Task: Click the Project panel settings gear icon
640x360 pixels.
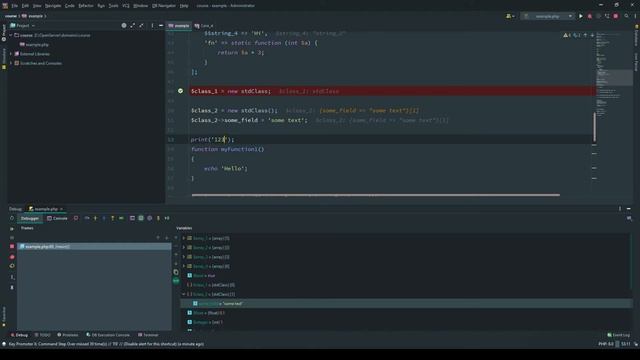Action: point(124,25)
